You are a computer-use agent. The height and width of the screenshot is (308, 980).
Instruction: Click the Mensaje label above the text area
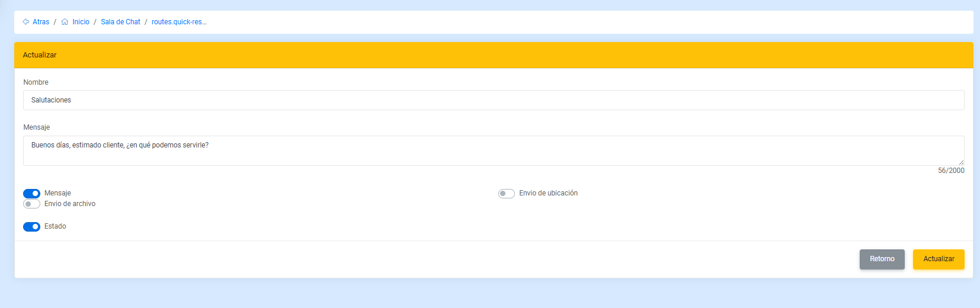coord(36,127)
